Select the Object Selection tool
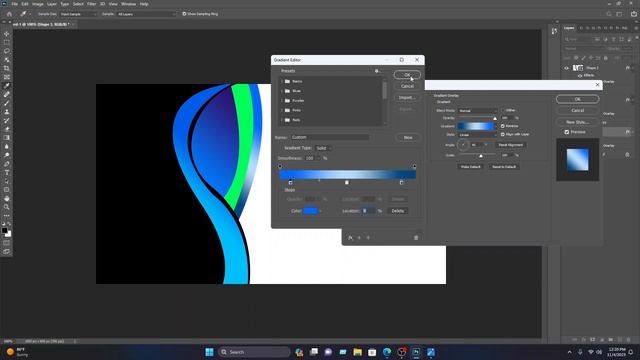The height and width of the screenshot is (360, 640). (x=7, y=60)
